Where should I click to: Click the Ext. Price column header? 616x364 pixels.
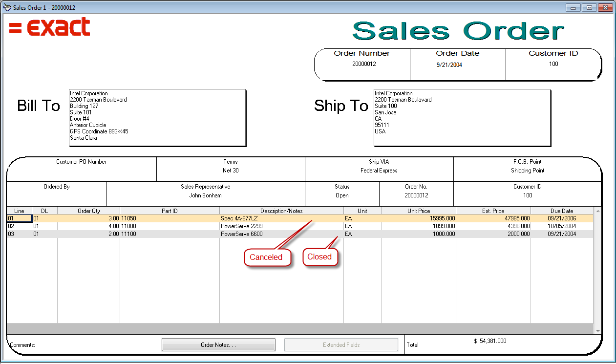click(493, 211)
